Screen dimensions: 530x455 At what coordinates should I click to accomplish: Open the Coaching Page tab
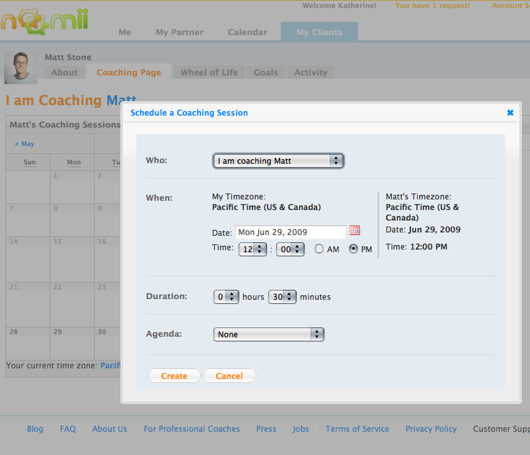click(x=129, y=72)
